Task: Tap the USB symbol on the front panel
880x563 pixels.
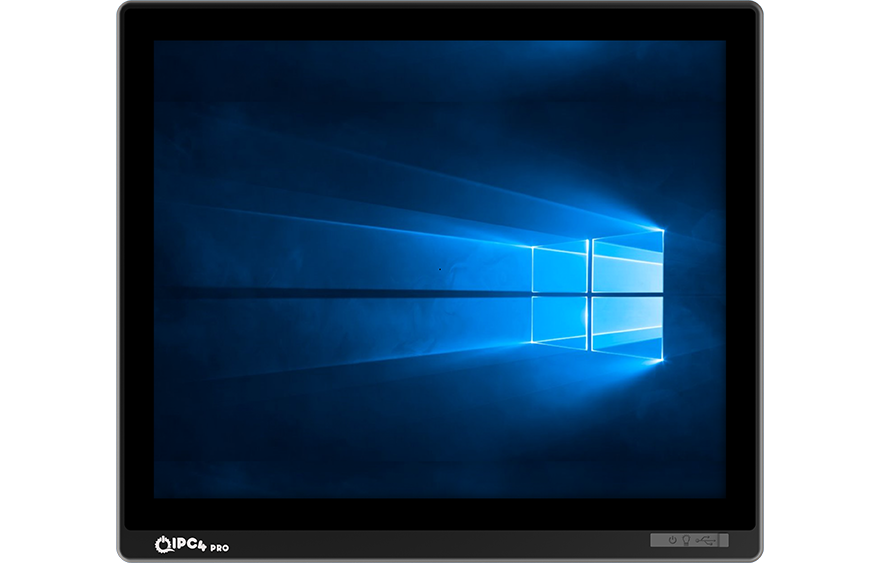Action: (705, 541)
